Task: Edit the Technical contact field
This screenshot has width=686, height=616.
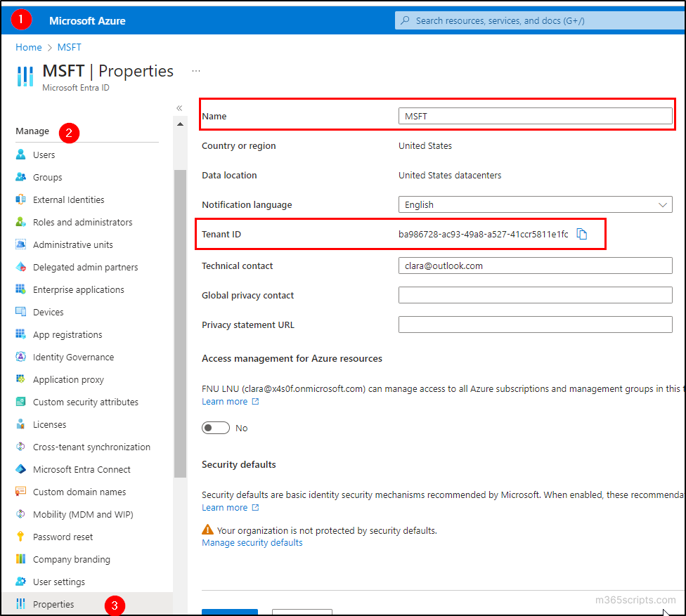Action: tap(536, 266)
